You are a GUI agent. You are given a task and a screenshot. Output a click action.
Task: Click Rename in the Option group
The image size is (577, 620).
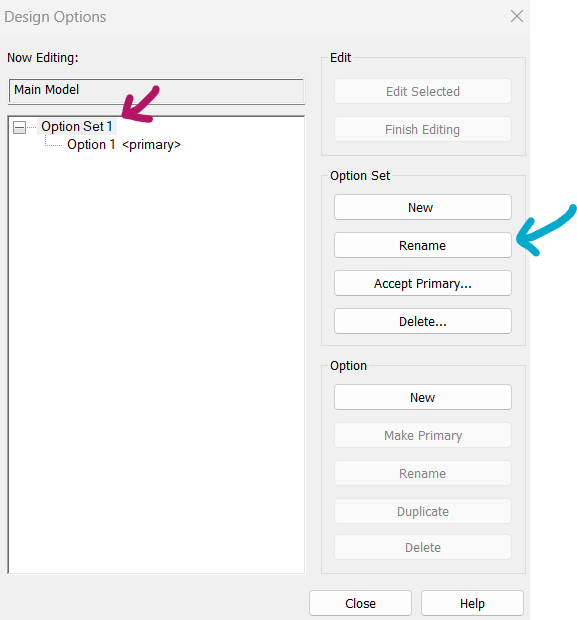click(x=423, y=473)
